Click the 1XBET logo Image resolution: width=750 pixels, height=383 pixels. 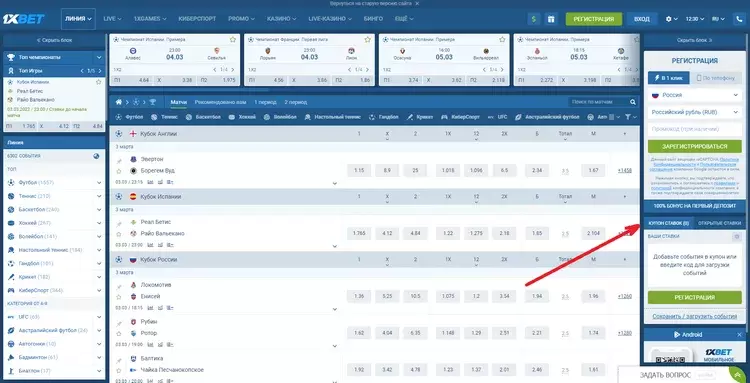[23, 19]
